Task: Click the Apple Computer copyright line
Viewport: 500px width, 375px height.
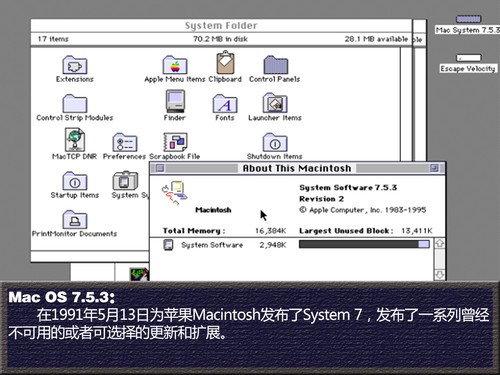Action: [363, 210]
